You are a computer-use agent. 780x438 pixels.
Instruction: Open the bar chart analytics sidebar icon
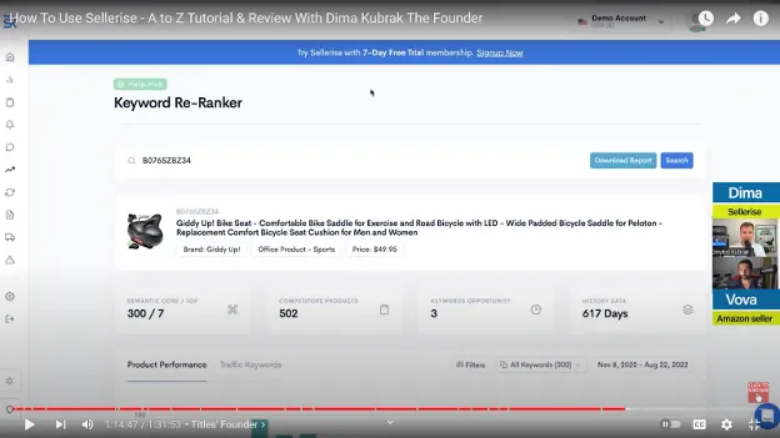pos(10,80)
